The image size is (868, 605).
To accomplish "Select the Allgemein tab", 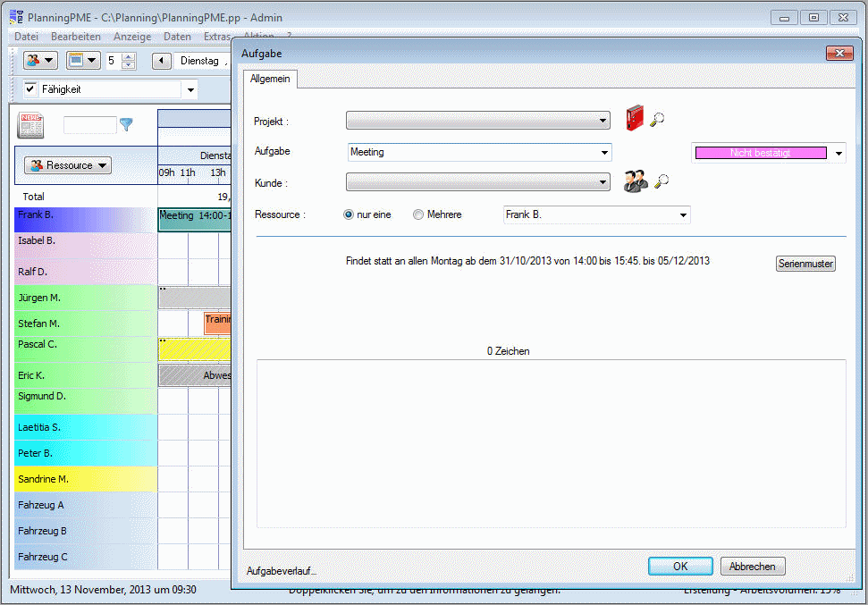I will tap(270, 79).
